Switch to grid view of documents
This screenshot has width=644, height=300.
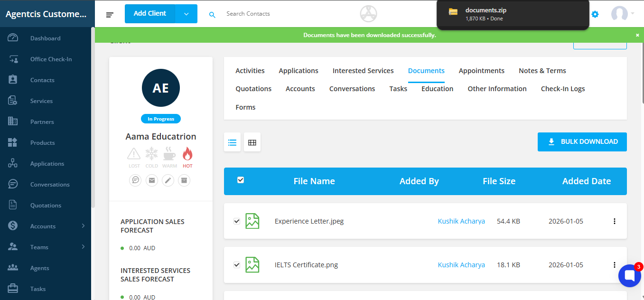(x=252, y=142)
